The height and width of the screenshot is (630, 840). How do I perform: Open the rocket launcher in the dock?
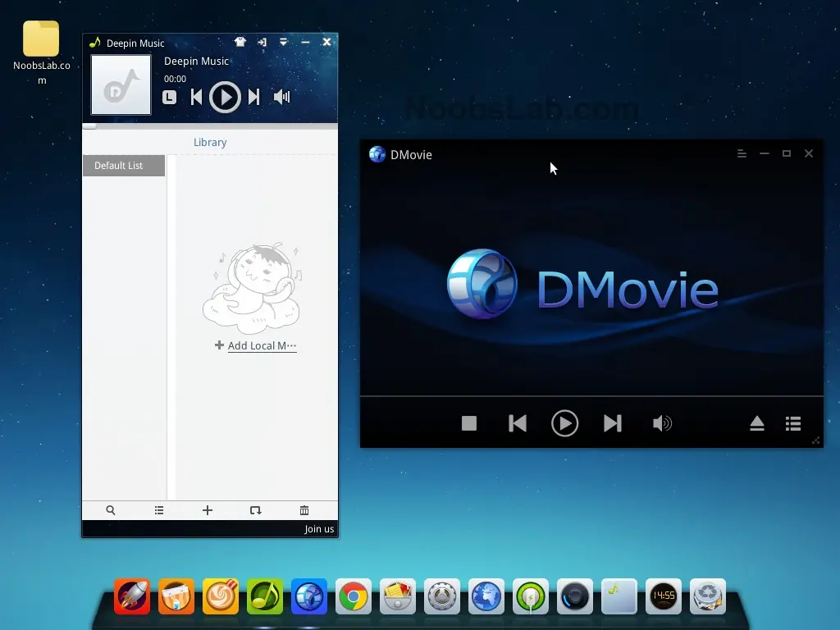(132, 596)
